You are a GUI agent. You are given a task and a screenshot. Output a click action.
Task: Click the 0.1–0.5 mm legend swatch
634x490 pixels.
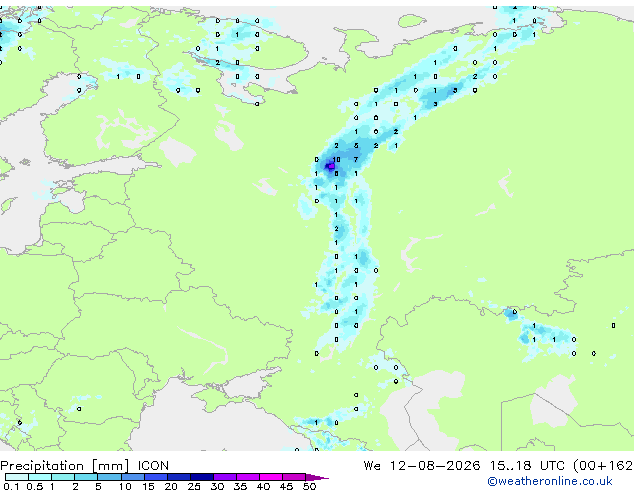(x=17, y=477)
